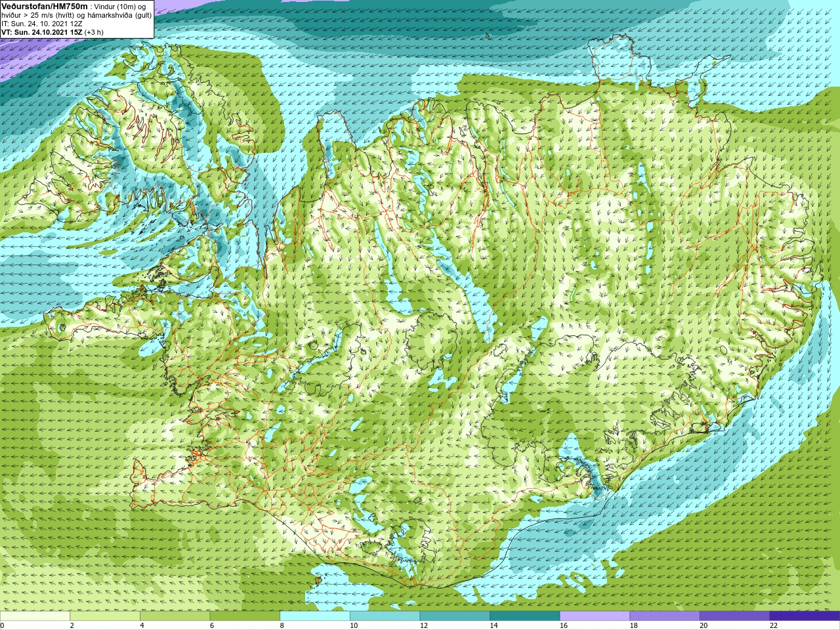Viewport: 840px width, 630px height.
Task: Click the legend scale value 22
Action: click(x=774, y=625)
